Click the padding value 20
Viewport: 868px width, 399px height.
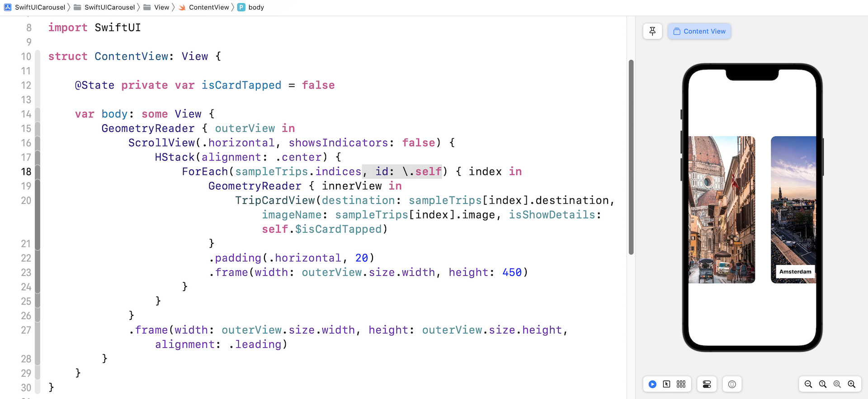pos(362,258)
